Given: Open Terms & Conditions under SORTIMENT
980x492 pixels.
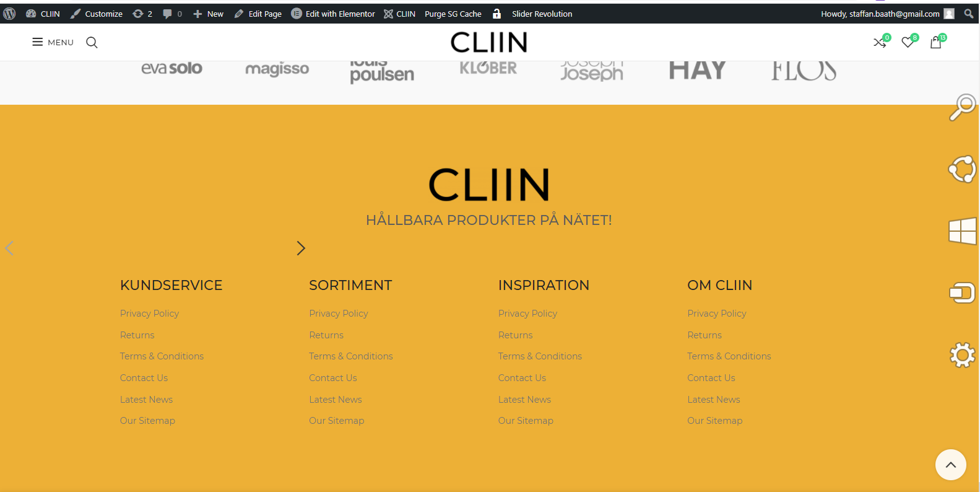Looking at the screenshot, I should point(351,356).
